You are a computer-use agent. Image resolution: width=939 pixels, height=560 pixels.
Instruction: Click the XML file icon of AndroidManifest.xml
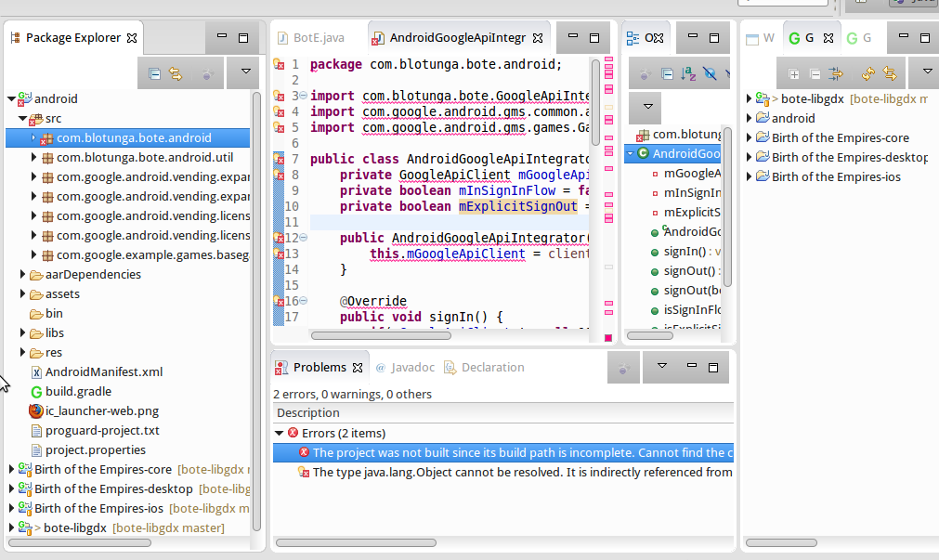point(36,371)
